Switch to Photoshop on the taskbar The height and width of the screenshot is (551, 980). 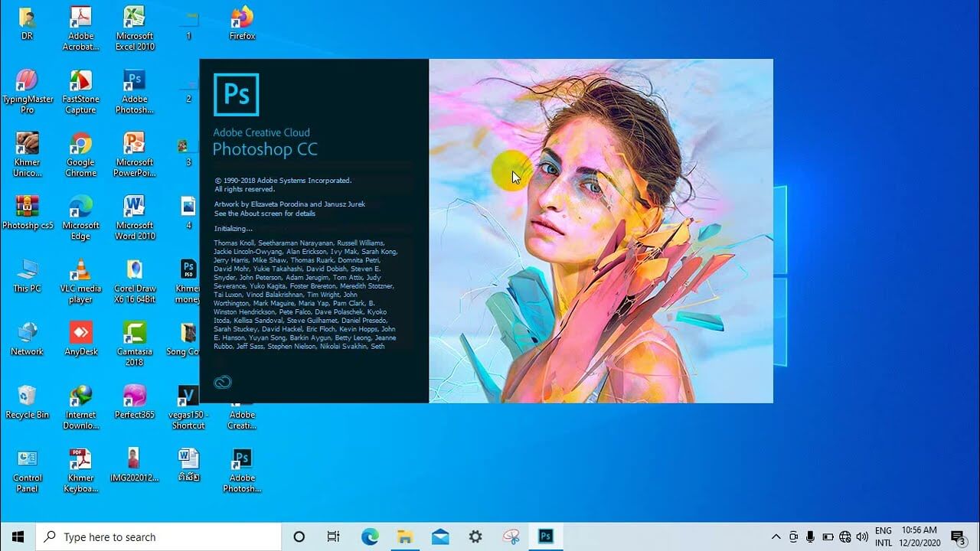click(546, 536)
